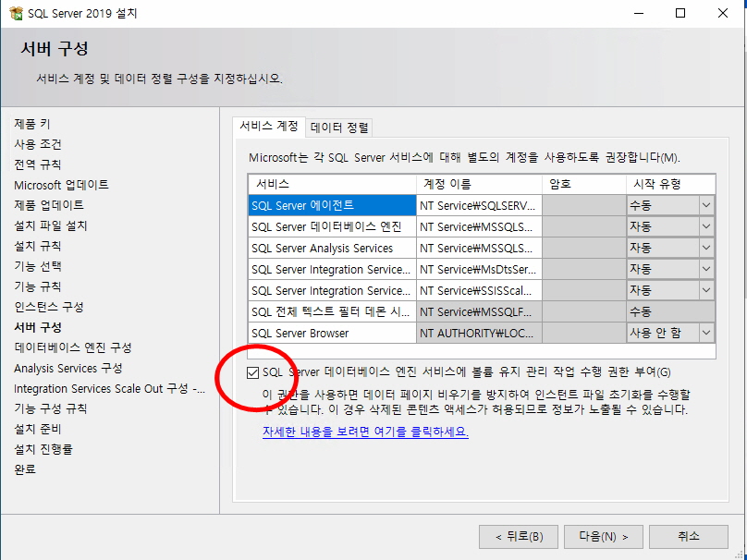The image size is (747, 560).
Task: Click the 암호 column header
Action: [584, 184]
